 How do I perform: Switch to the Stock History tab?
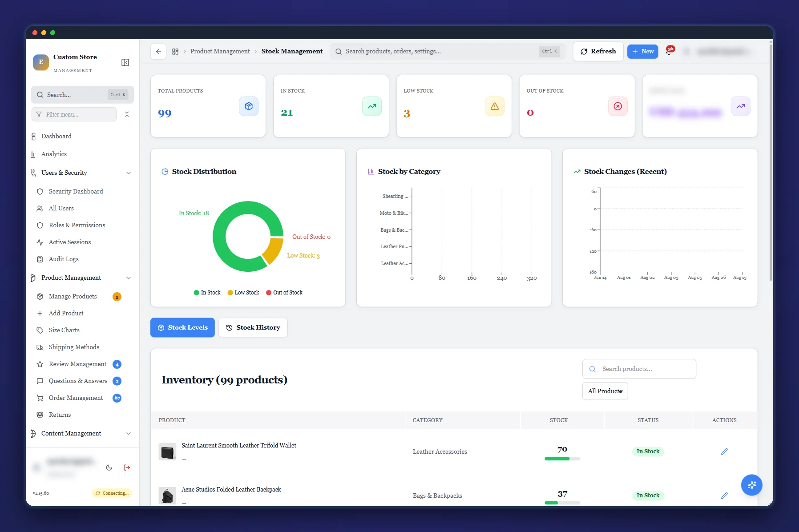coord(253,328)
